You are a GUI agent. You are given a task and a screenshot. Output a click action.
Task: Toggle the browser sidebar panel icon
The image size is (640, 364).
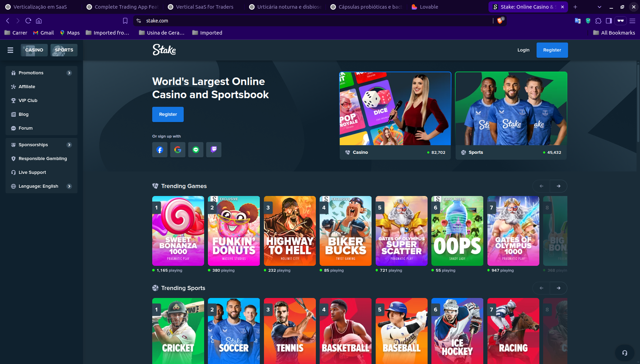click(x=609, y=21)
